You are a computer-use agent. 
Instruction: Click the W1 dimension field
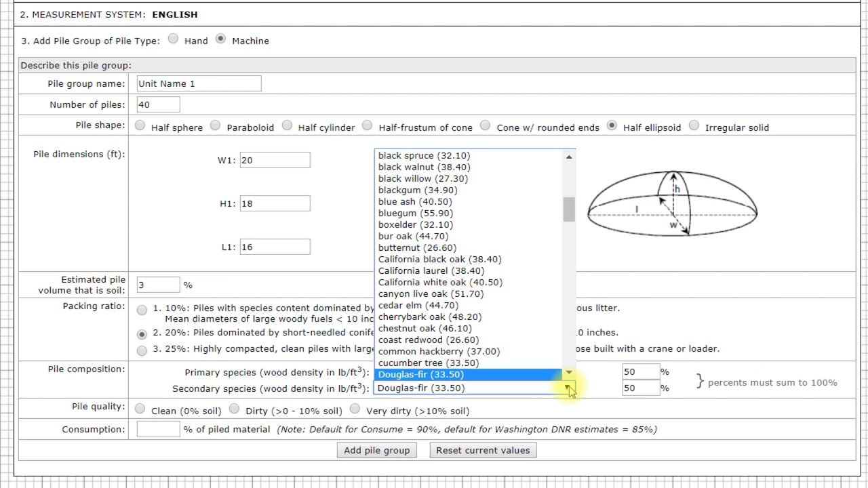coord(275,160)
